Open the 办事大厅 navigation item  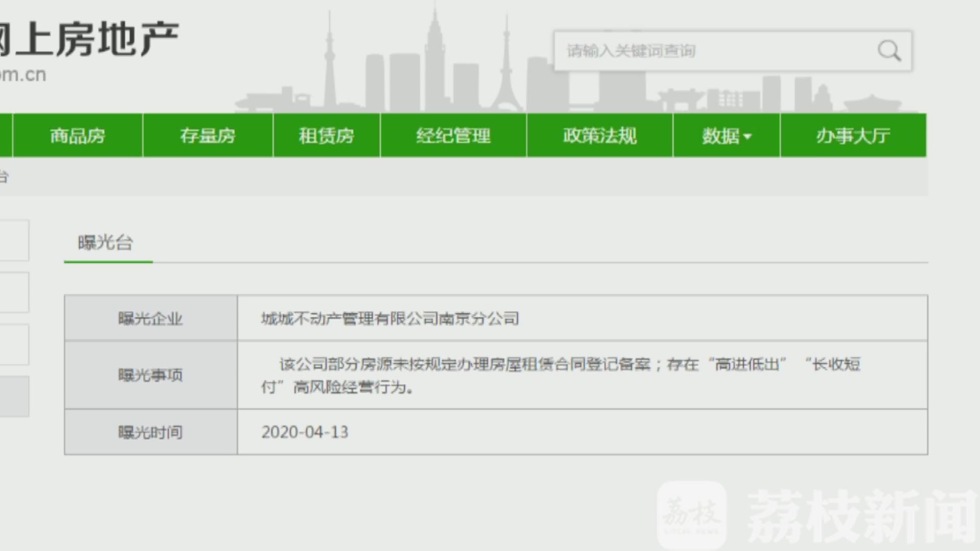(x=853, y=135)
